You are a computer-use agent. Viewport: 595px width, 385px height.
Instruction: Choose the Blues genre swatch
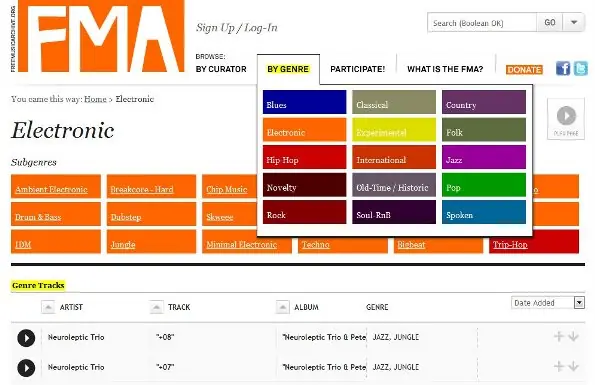[304, 102]
